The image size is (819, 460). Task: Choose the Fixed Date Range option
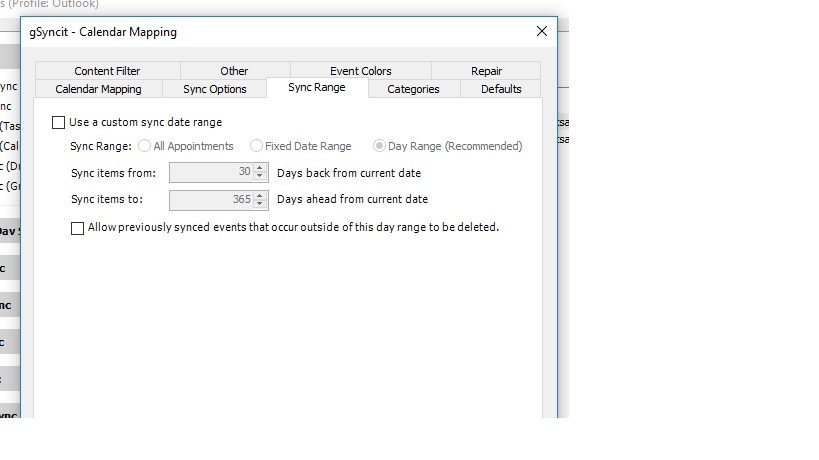256,146
